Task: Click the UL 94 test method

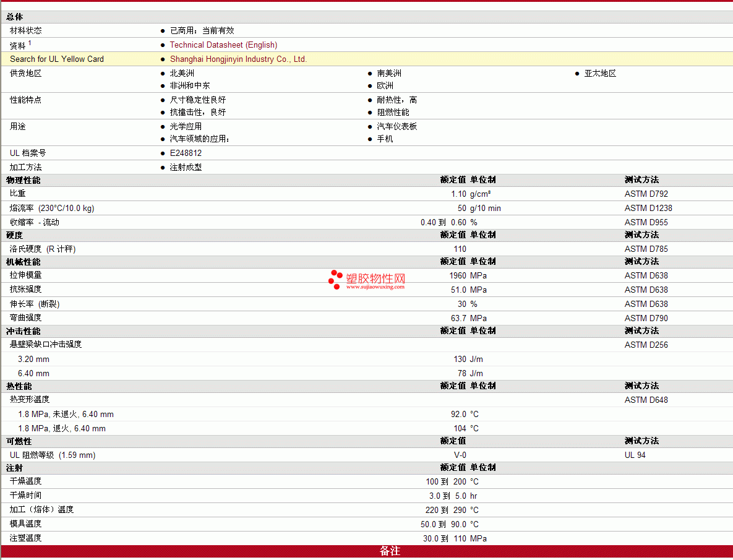Action: click(x=635, y=455)
